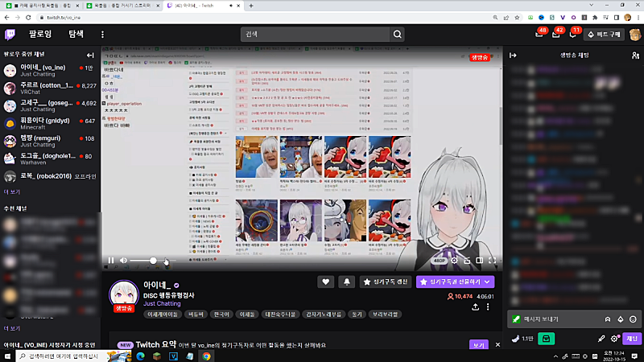Select the 한국어 tag
This screenshot has width=644, height=362.
tap(221, 315)
